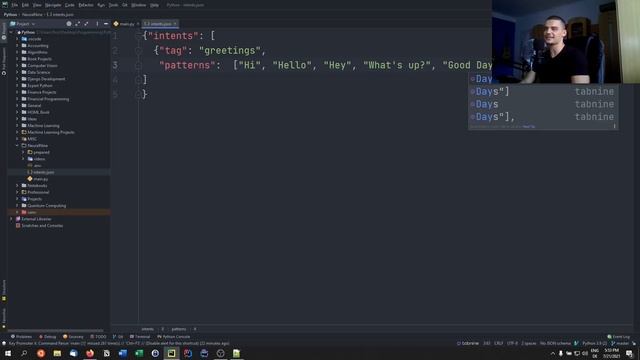Expand the Computer Vision folder
This screenshot has height=360, width=640.
tap(17, 66)
